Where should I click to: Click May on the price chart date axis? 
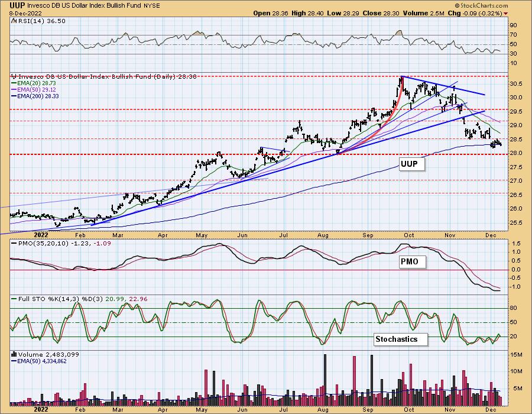[x=202, y=235]
